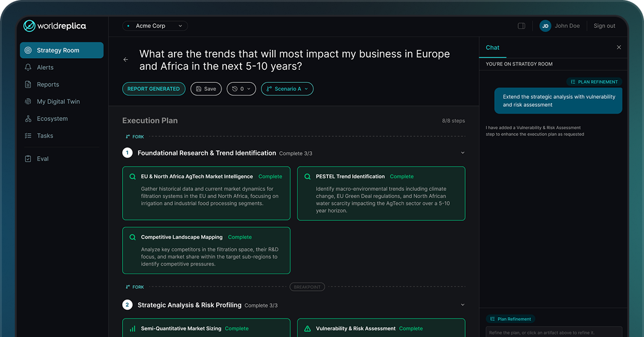Click the user message about vulnerability and risk

(x=558, y=101)
